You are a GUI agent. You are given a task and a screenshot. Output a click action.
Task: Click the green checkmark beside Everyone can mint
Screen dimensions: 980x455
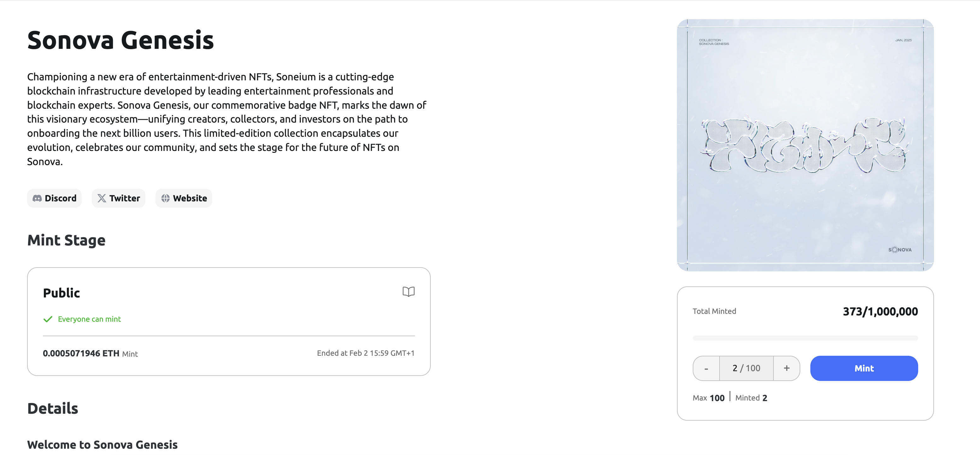(x=48, y=319)
